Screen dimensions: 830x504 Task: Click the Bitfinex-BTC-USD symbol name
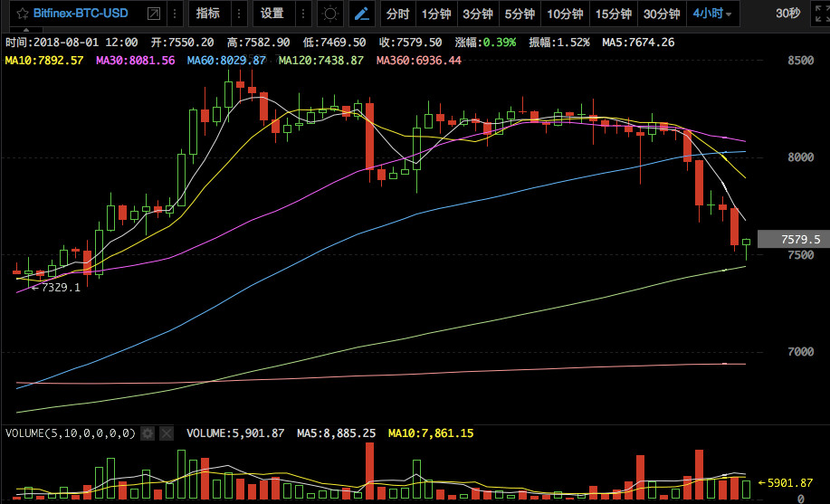81,14
